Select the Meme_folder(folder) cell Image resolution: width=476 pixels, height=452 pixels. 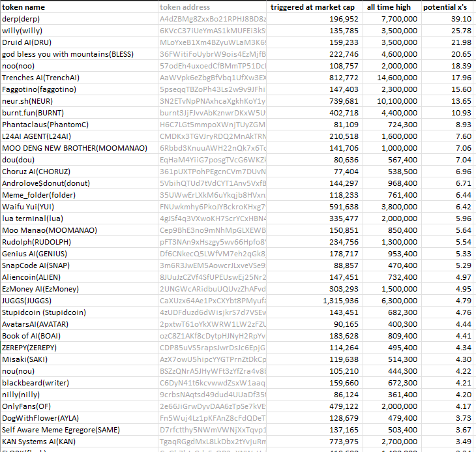click(x=79, y=195)
